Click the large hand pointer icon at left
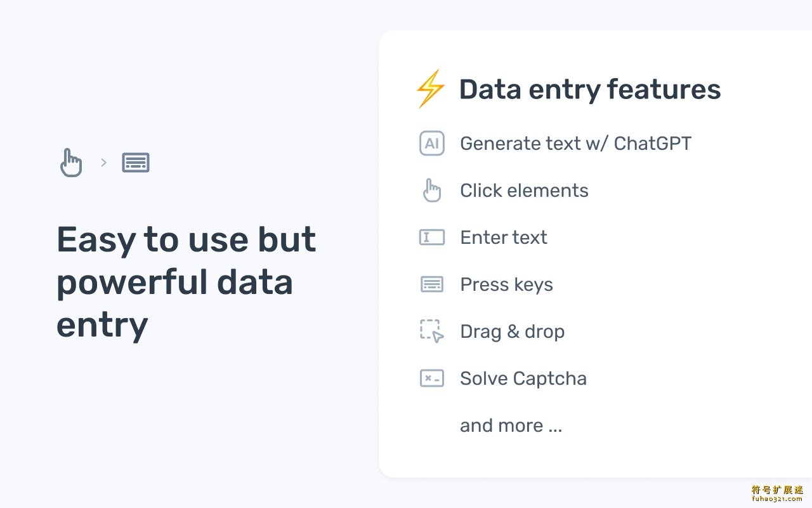 pos(71,163)
